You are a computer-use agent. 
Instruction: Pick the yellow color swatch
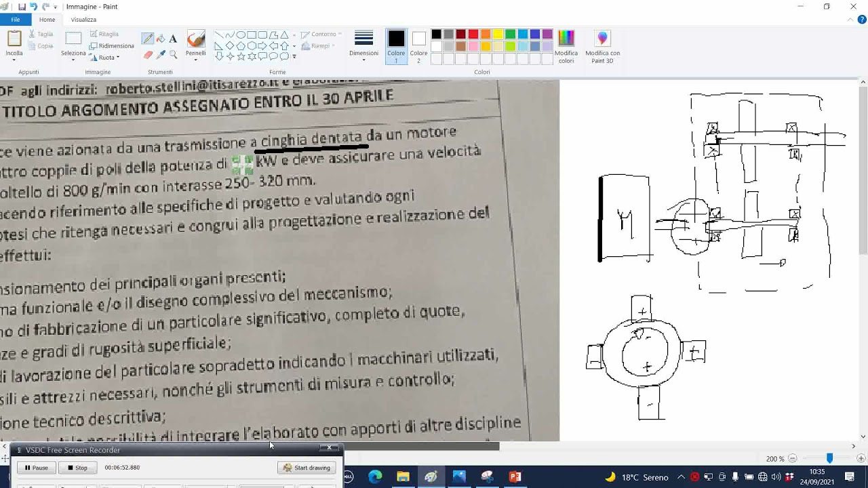[498, 35]
